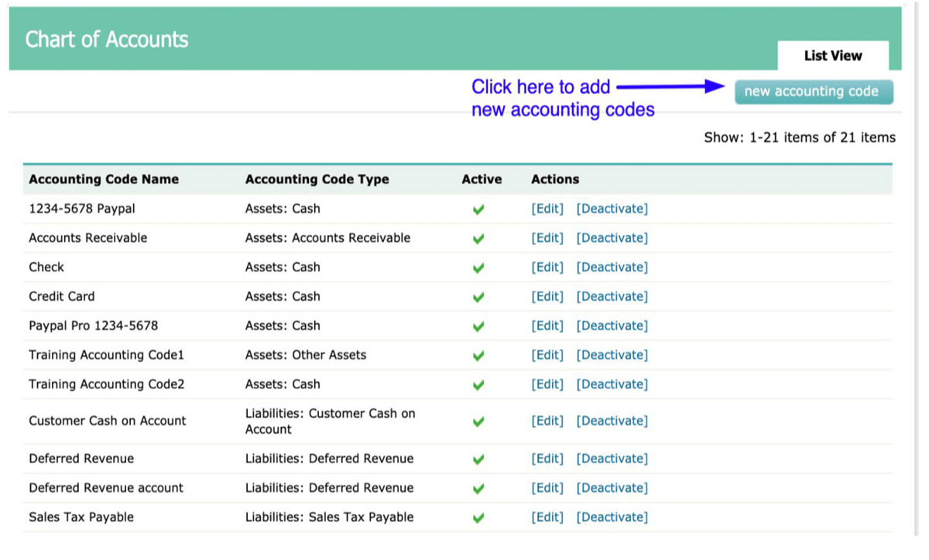Edit the 1234-5678 Paypal accounting code
Image resolution: width=929 pixels, height=560 pixels.
click(547, 209)
